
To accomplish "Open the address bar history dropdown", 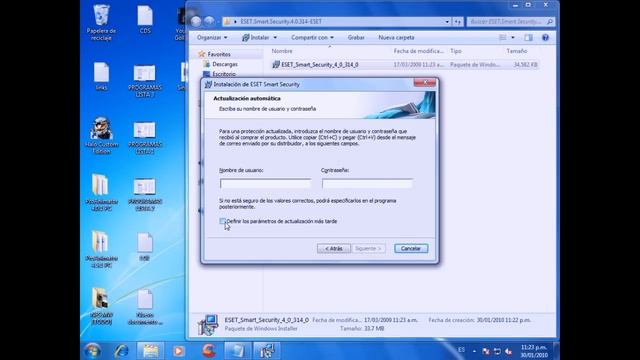I will point(447,22).
